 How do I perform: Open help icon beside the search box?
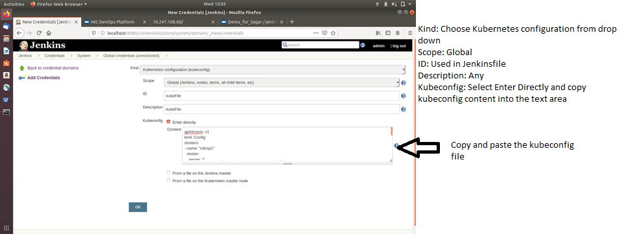pyautogui.click(x=363, y=45)
